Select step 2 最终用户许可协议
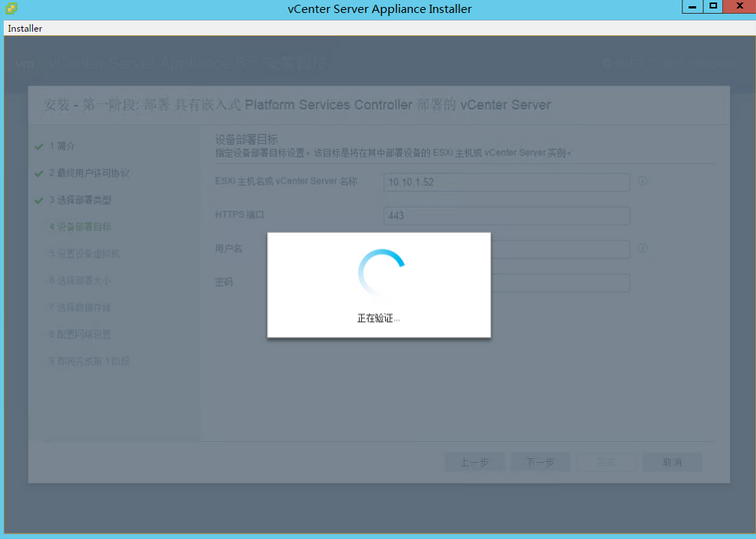756x539 pixels. (x=89, y=173)
